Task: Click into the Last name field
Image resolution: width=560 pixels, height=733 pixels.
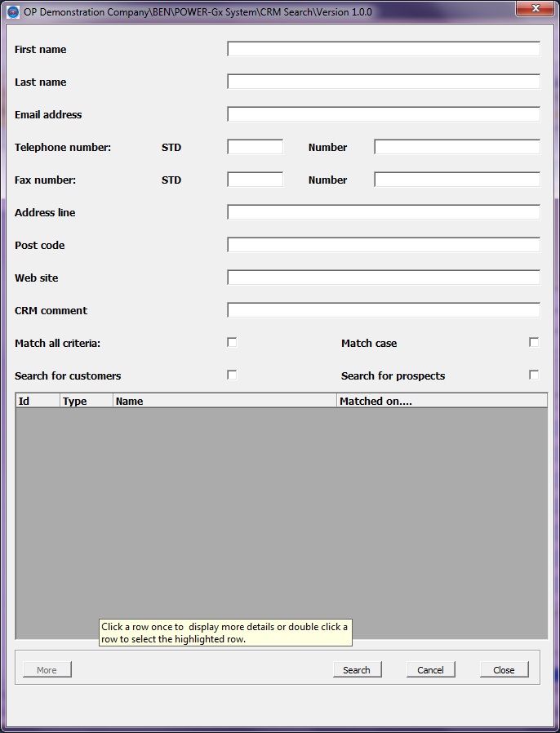Action: [x=383, y=82]
